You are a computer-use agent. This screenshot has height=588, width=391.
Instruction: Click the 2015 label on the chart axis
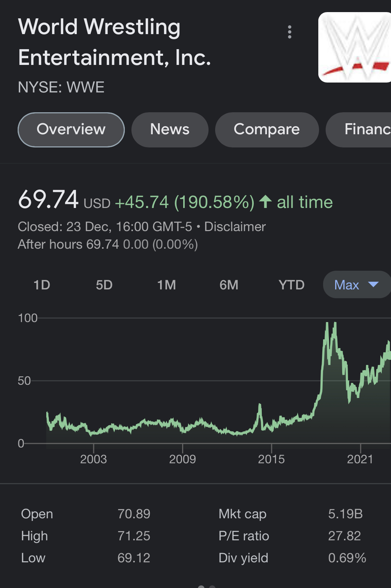click(x=271, y=459)
